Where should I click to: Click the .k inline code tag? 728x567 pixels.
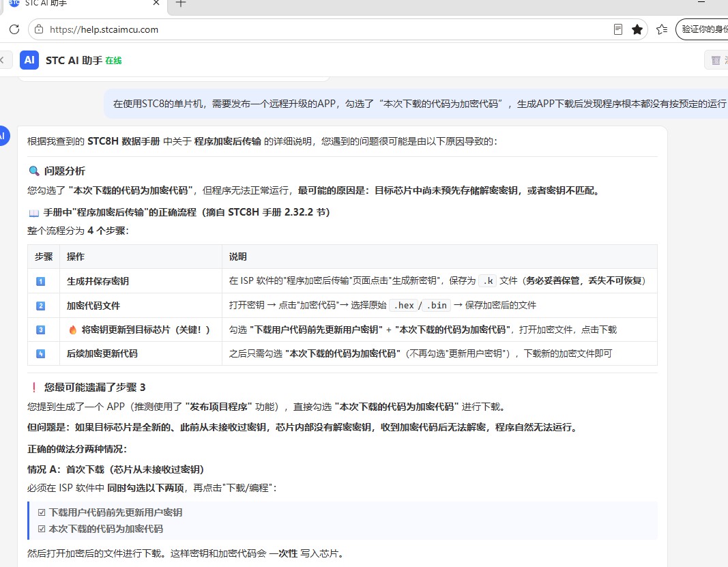pos(488,280)
